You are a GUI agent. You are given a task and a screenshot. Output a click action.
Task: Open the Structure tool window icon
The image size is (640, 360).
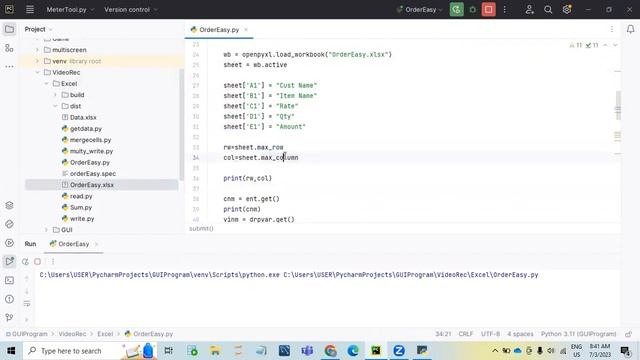tap(9, 48)
